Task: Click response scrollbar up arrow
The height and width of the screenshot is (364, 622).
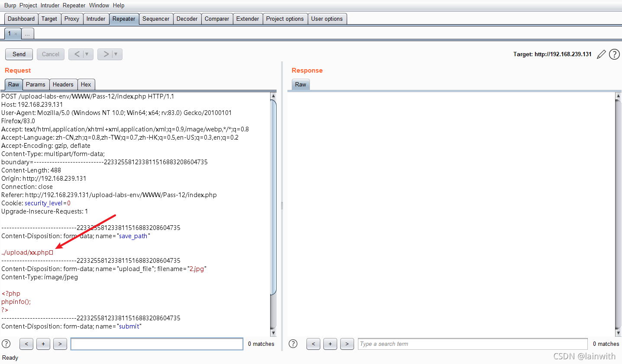Action: (x=618, y=96)
